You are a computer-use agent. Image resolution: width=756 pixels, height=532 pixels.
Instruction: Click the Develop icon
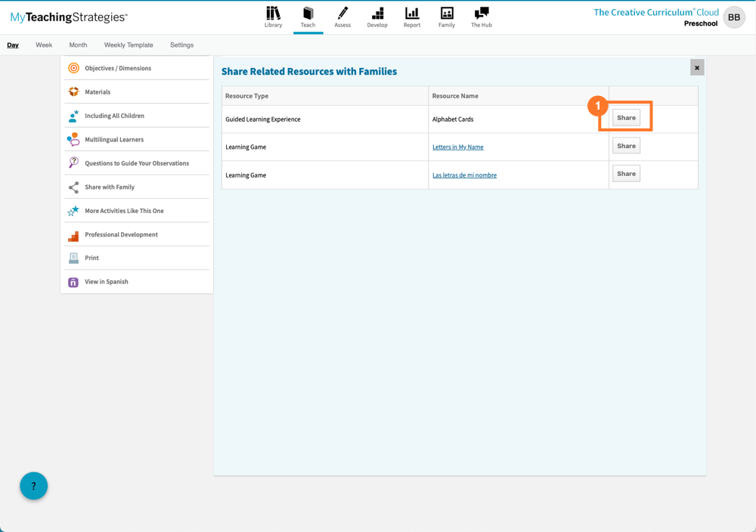[377, 17]
